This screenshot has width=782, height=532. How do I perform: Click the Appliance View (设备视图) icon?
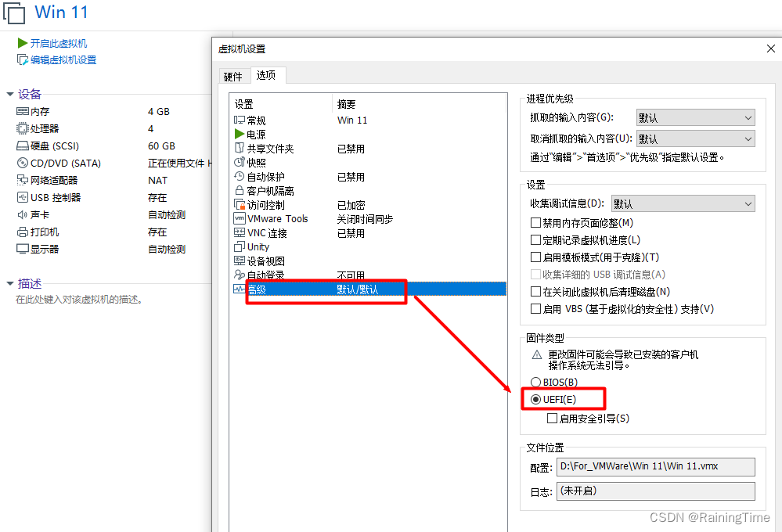240,261
